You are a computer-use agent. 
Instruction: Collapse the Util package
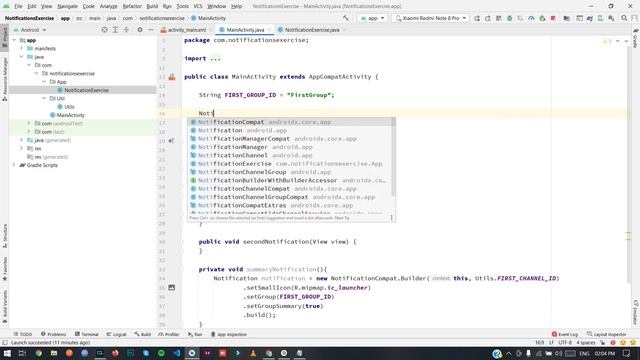click(x=44, y=98)
